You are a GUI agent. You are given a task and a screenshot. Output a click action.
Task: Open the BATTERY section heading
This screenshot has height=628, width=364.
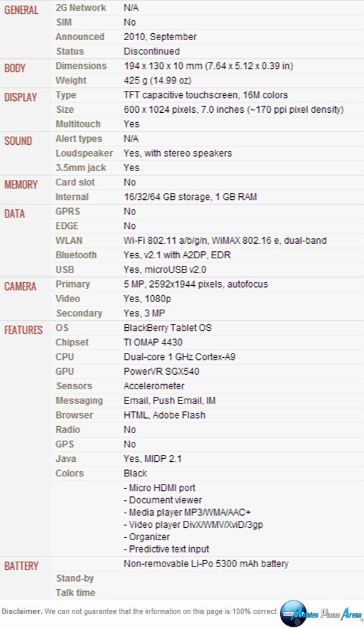(x=21, y=566)
